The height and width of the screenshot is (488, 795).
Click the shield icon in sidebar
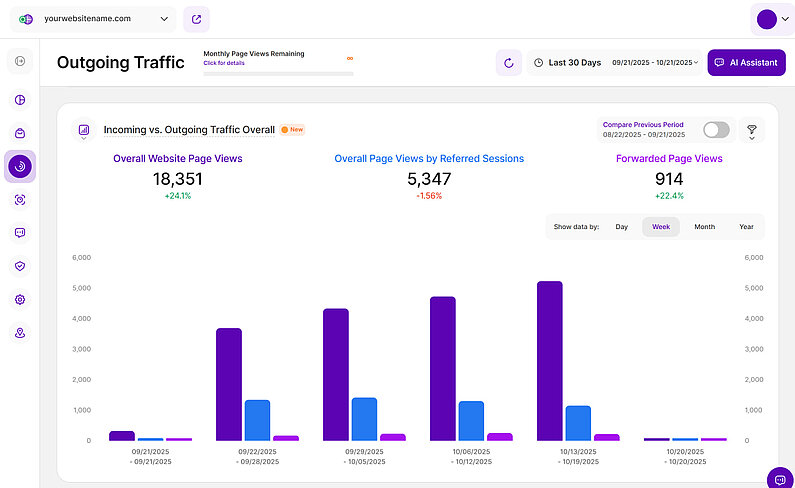pos(20,266)
